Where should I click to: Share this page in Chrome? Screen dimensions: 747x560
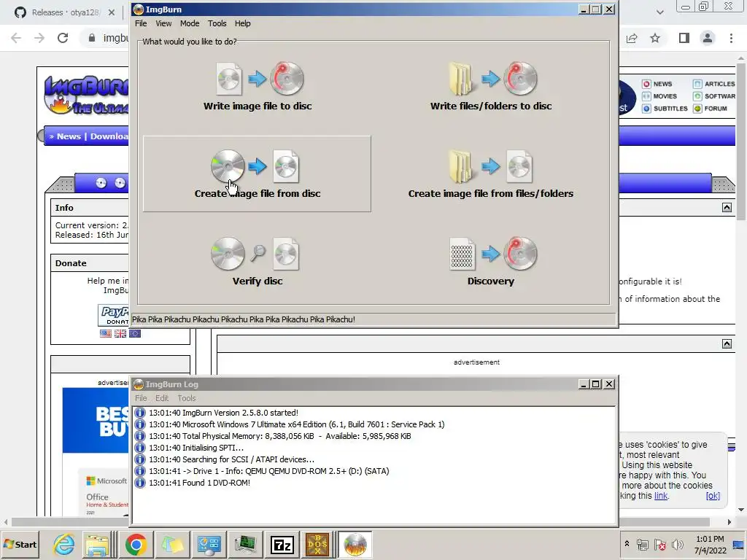pos(632,38)
